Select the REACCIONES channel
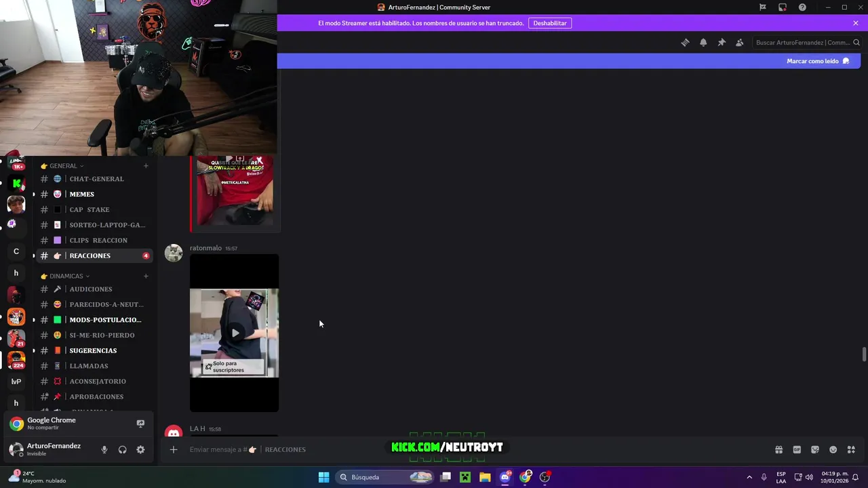This screenshot has width=868, height=488. 94,256
